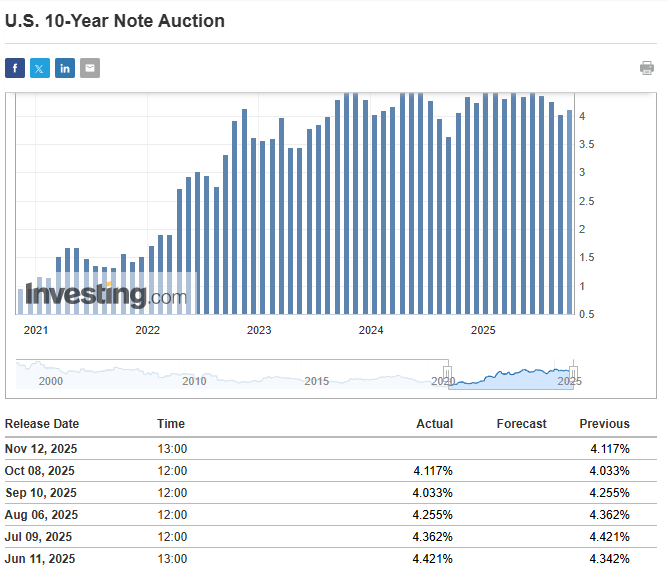Click the last bar on the chart's right

click(570, 212)
